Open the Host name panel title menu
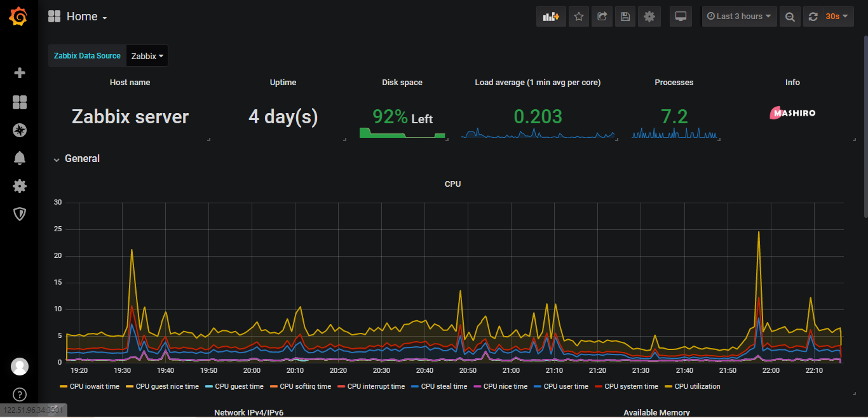This screenshot has height=418, width=868. point(130,83)
